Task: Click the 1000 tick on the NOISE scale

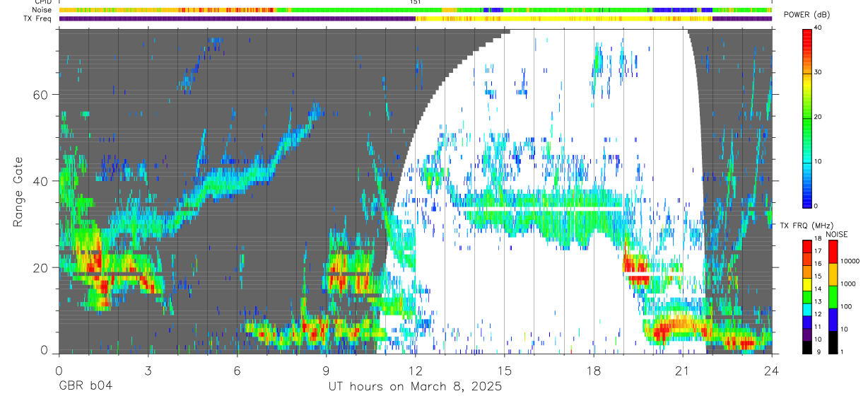Action: pyautogui.click(x=849, y=284)
